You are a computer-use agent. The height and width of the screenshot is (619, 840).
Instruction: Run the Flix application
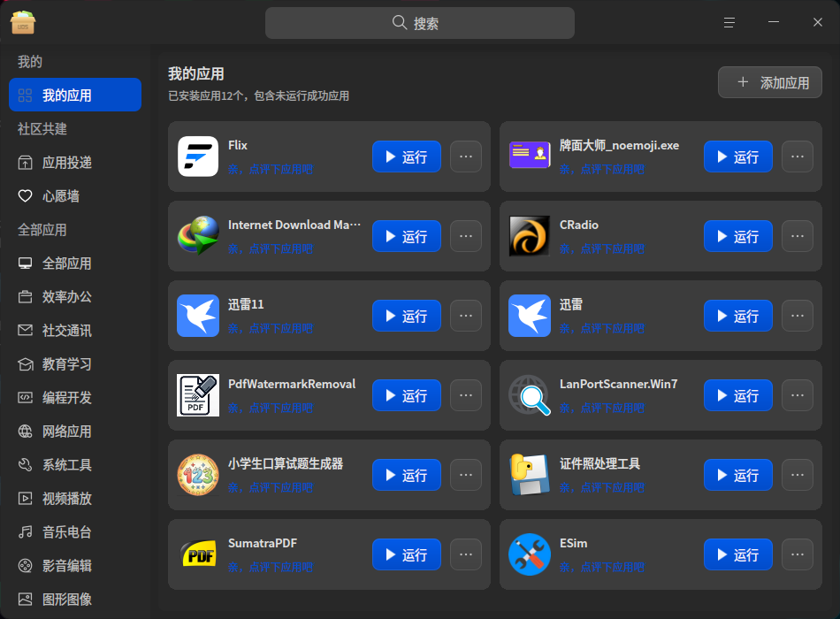click(407, 157)
